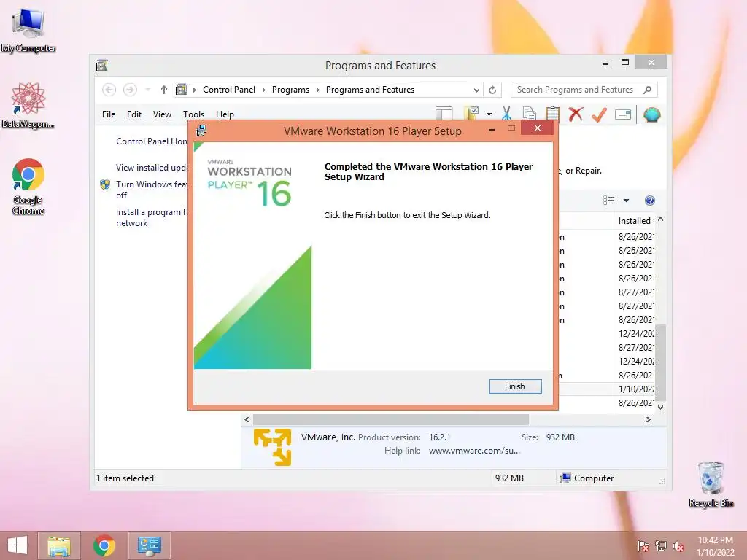Click the Programs and Features title bar icon
The height and width of the screenshot is (560, 747).
click(x=102, y=65)
